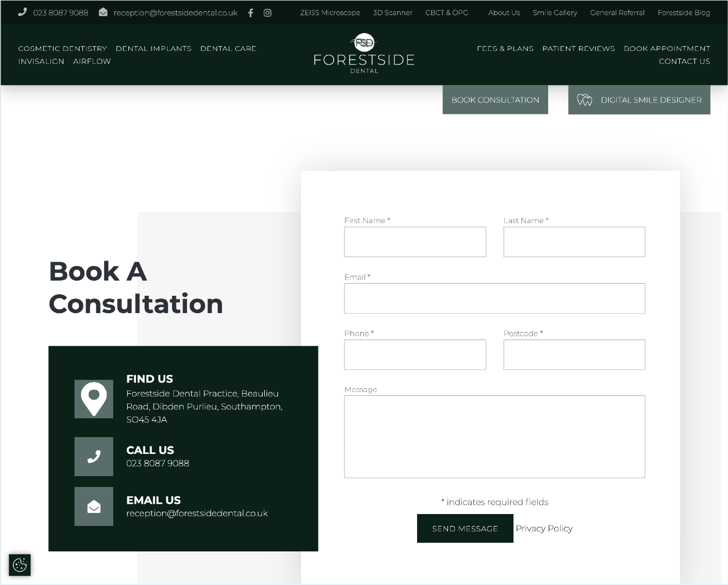The width and height of the screenshot is (728, 585).
Task: Click the Forestside Dental logo
Action: [x=364, y=54]
